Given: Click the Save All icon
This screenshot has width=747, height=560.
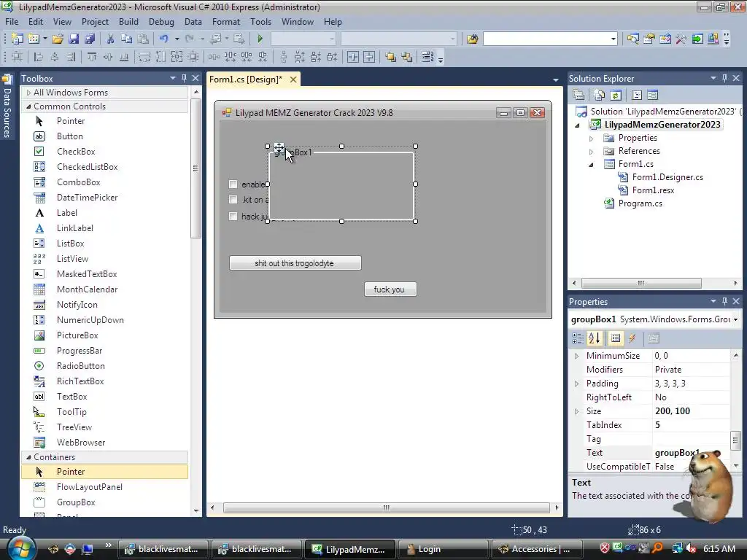Looking at the screenshot, I should coord(90,39).
